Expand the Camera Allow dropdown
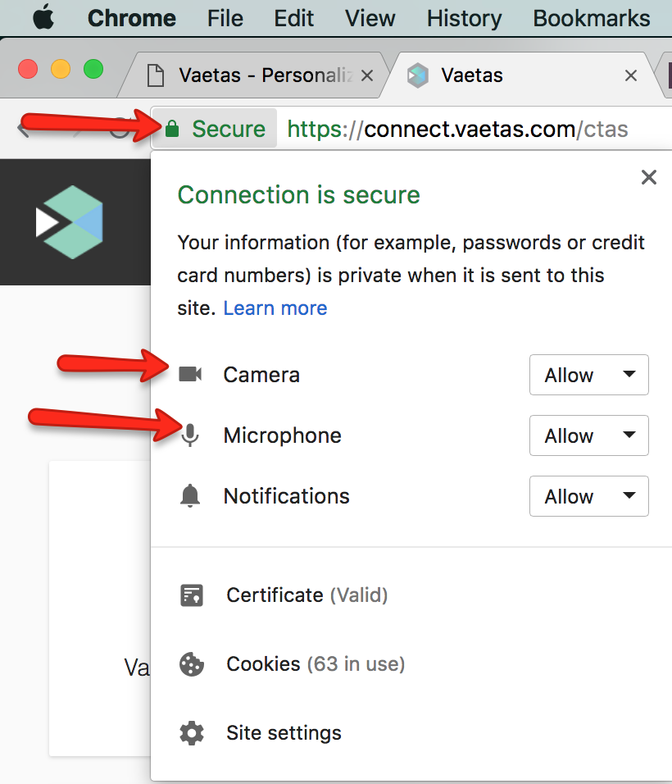Screen dimensions: 672x784 coord(589,375)
